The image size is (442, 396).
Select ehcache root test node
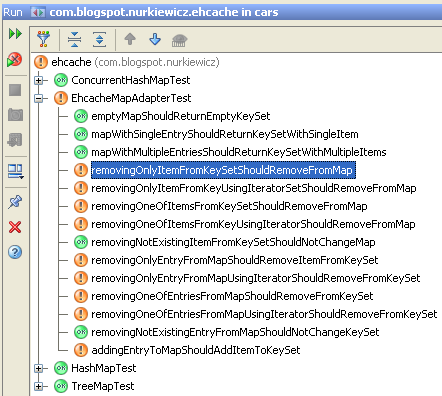pyautogui.click(x=135, y=62)
